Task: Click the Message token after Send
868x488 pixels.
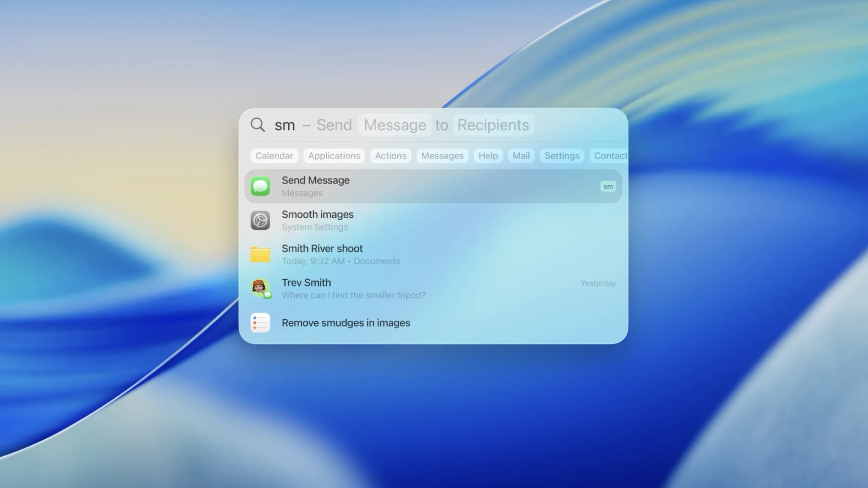Action: 395,125
